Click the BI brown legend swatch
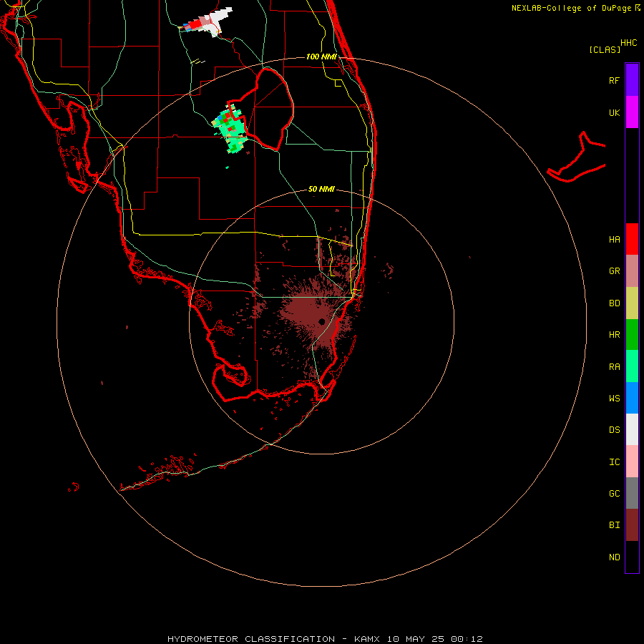 point(632,525)
